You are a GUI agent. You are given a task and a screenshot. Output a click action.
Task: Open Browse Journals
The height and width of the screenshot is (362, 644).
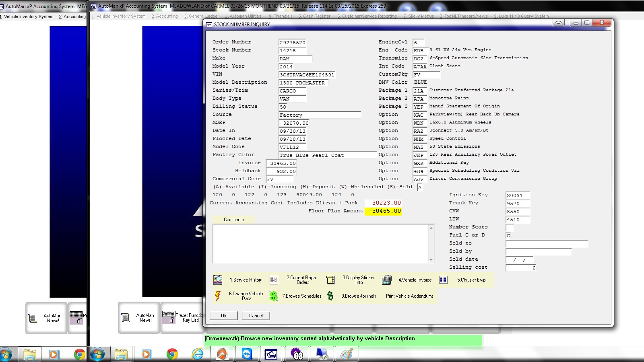pyautogui.click(x=359, y=296)
